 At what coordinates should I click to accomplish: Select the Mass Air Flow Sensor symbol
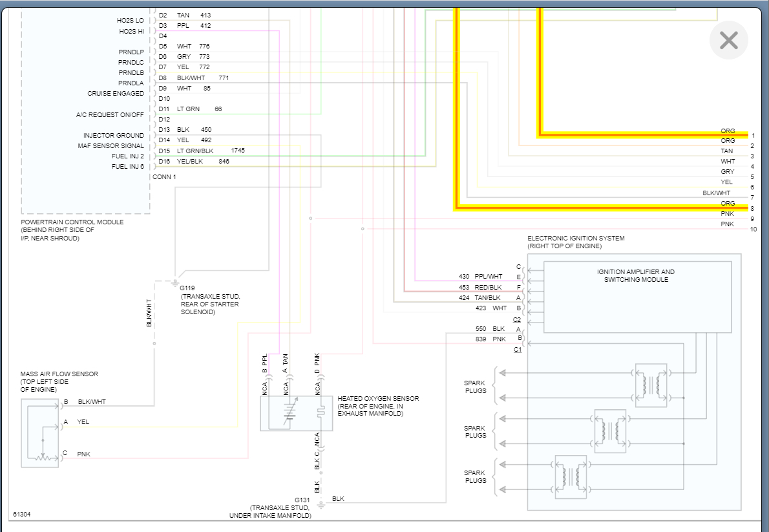coord(40,433)
